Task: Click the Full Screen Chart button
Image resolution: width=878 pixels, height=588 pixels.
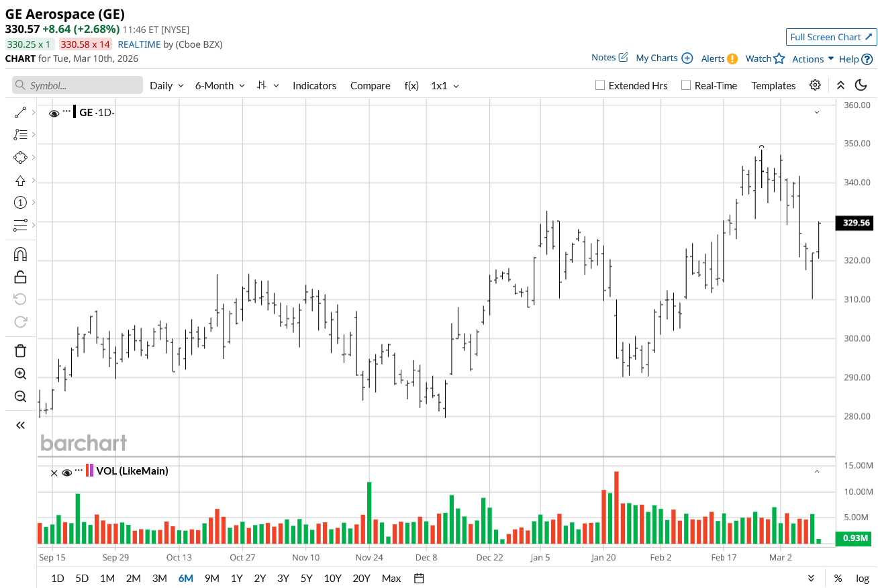Action: click(x=831, y=37)
